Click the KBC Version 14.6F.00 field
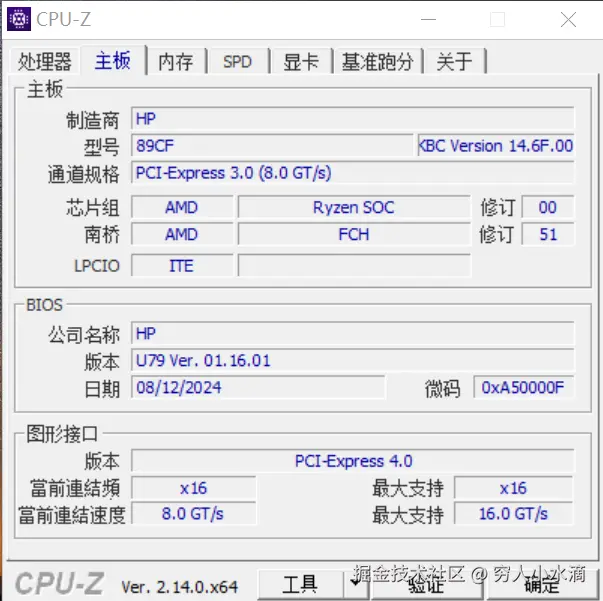Viewport: 603px width, 601px height. 496,145
